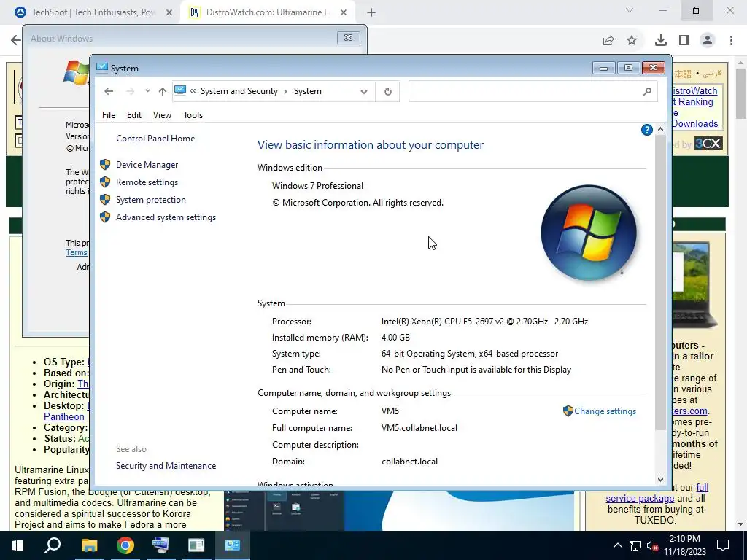
Task: Go back in System window navigation
Action: 109,91
